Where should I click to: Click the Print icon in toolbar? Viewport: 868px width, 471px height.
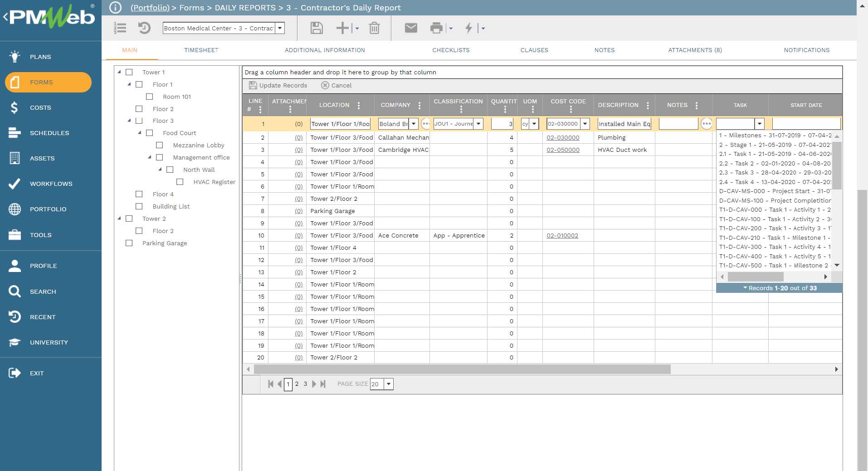tap(436, 28)
